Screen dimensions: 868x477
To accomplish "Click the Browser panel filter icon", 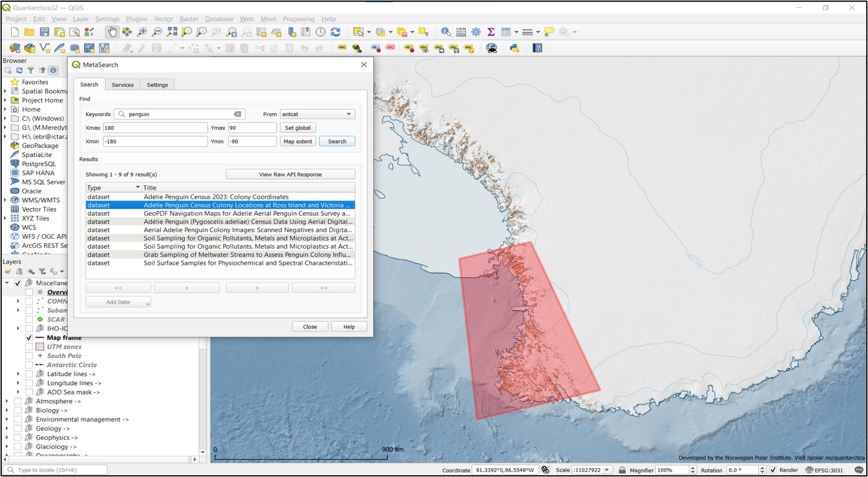I will [x=31, y=70].
